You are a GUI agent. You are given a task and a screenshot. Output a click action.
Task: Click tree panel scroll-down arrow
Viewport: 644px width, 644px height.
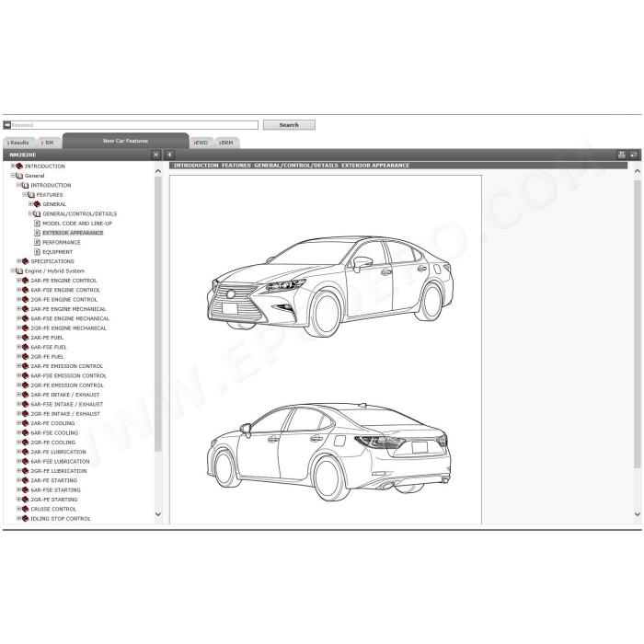pyautogui.click(x=158, y=513)
